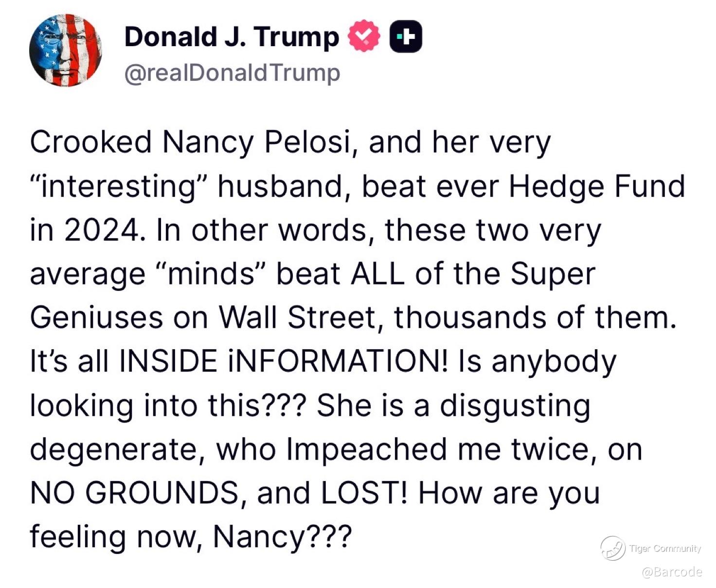Click the @Barcode watermark handle
This screenshot has height=588, width=716.
[x=672, y=572]
